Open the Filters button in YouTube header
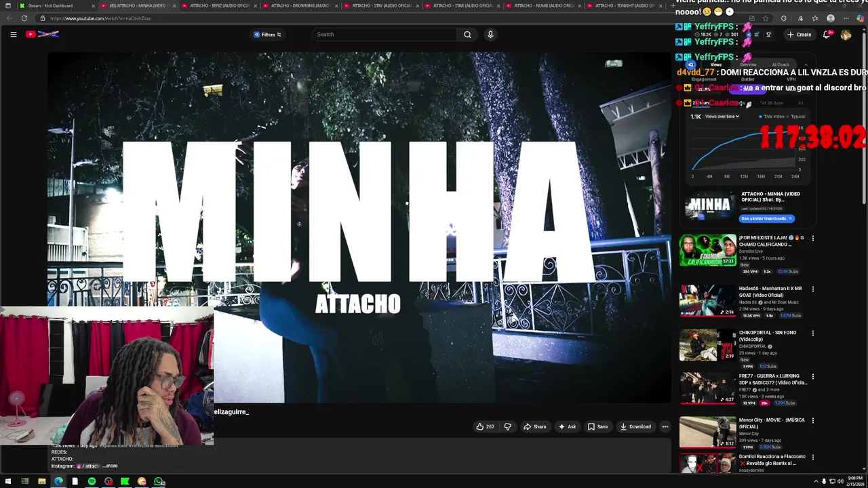 click(267, 35)
